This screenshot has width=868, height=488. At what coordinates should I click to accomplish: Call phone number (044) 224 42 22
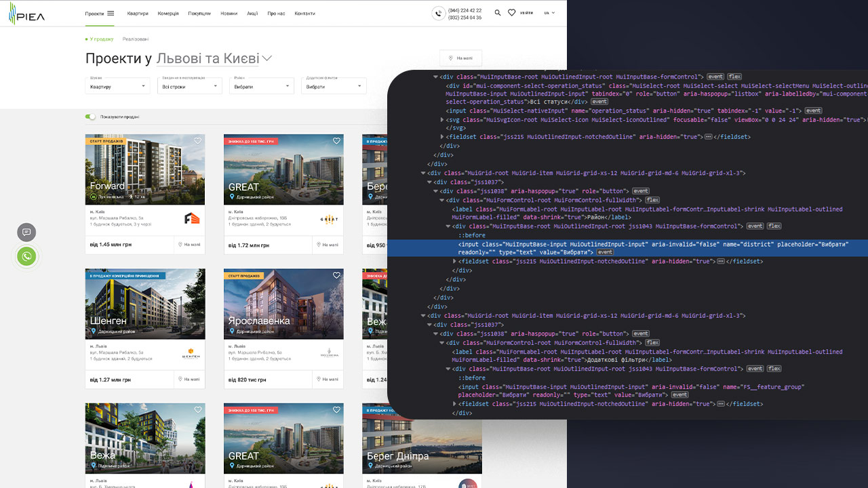point(465,10)
